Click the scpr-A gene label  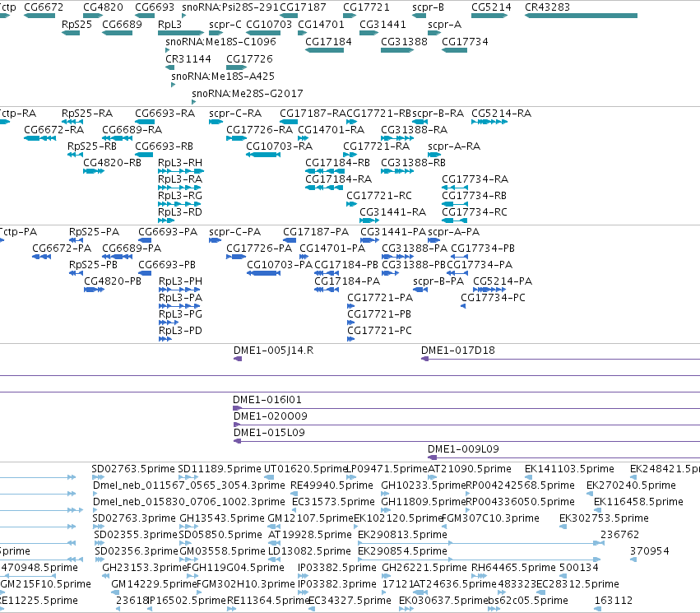tap(444, 24)
